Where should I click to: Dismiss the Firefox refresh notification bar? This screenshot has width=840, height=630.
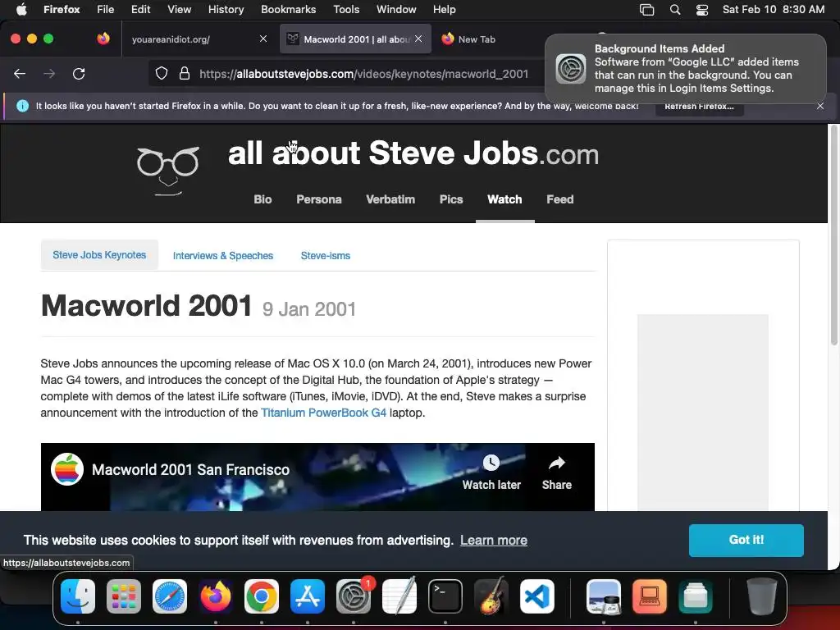pos(820,106)
